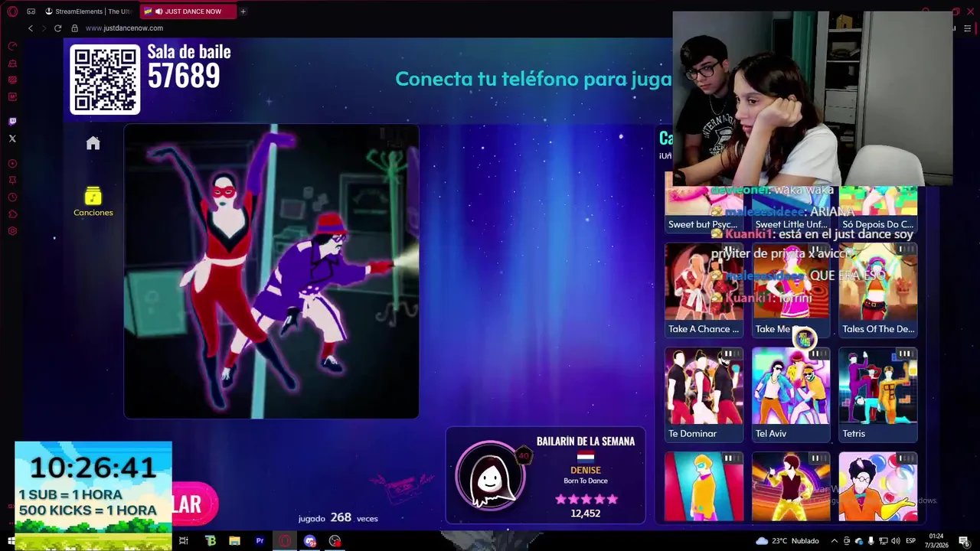Open Opera GX workspaces icon beside the tabs

tap(31, 11)
